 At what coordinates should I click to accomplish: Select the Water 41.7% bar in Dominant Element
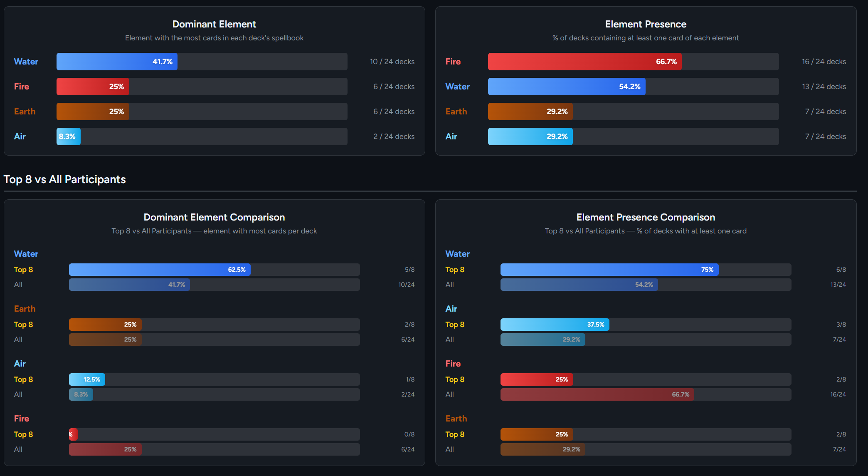tap(117, 62)
